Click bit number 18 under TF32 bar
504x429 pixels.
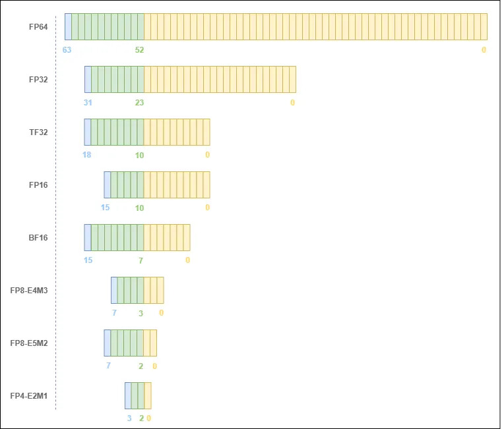coord(87,155)
